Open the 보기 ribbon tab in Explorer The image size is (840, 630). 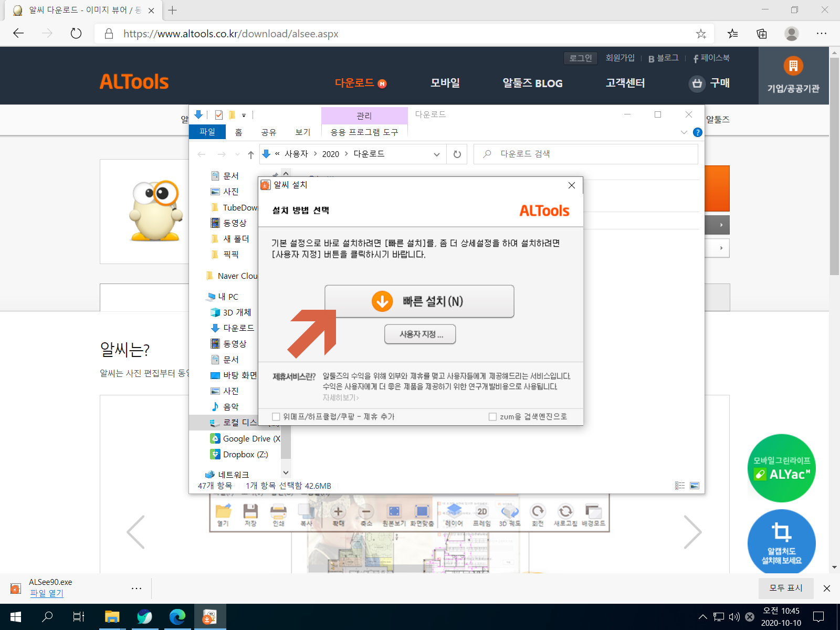[303, 132]
